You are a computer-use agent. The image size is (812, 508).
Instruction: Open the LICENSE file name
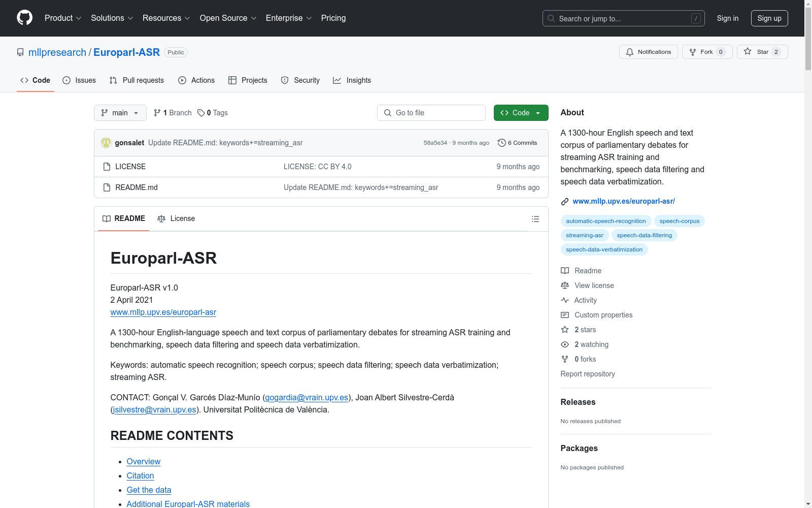point(130,167)
